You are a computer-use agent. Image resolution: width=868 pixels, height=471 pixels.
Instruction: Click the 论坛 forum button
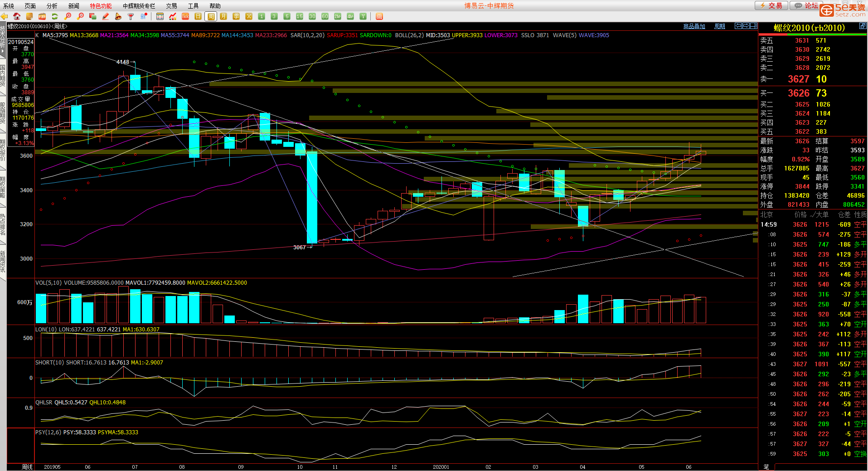(807, 5)
